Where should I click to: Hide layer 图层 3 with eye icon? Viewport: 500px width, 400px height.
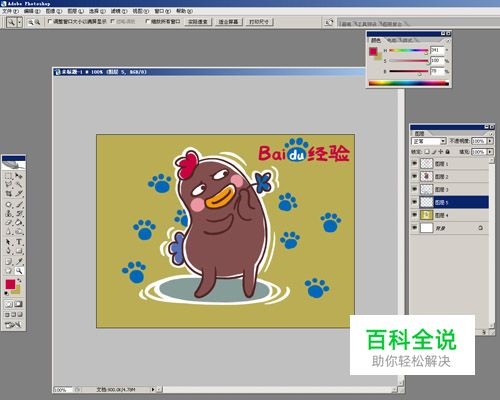point(414,189)
